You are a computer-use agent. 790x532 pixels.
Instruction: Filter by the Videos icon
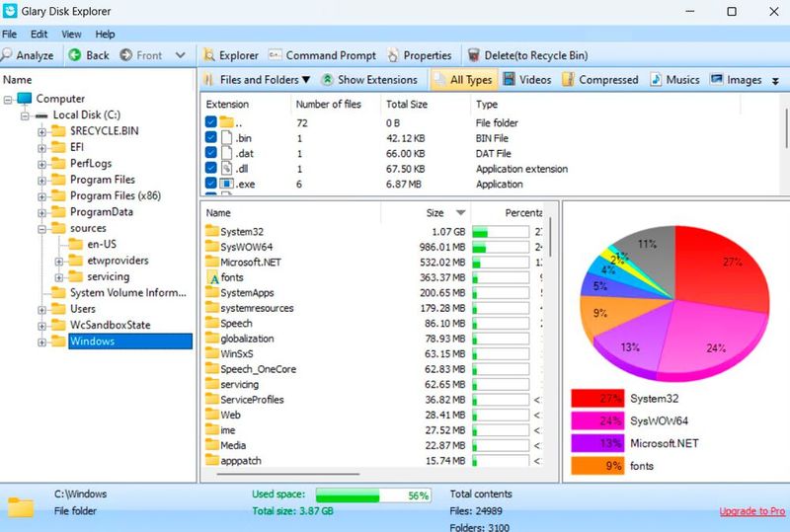509,79
